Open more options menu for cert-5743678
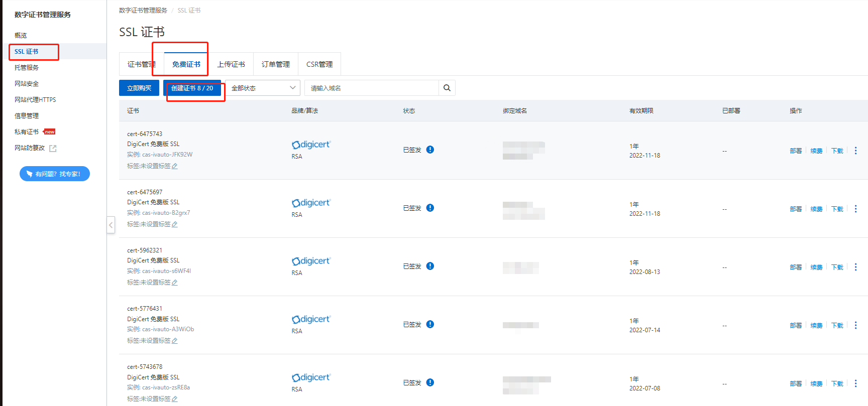This screenshot has height=406, width=868. point(855,383)
